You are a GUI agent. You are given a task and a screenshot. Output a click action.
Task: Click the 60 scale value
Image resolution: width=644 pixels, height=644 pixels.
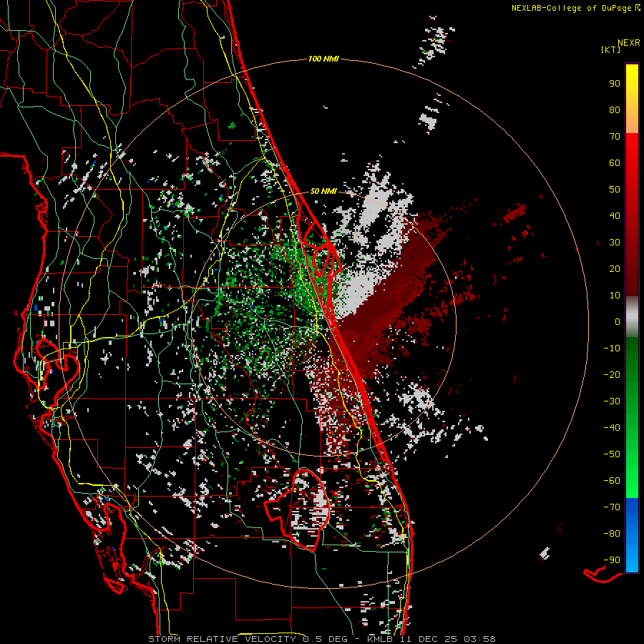(615, 162)
